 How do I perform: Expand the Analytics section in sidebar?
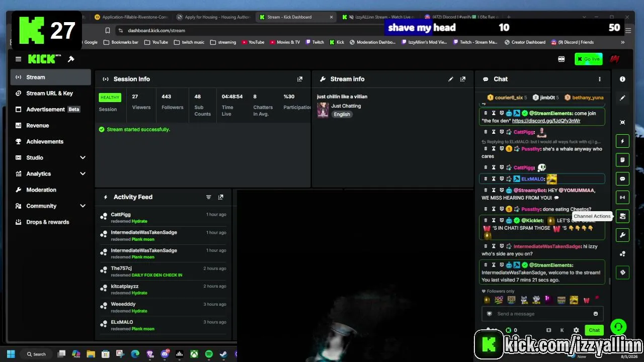pyautogui.click(x=83, y=174)
